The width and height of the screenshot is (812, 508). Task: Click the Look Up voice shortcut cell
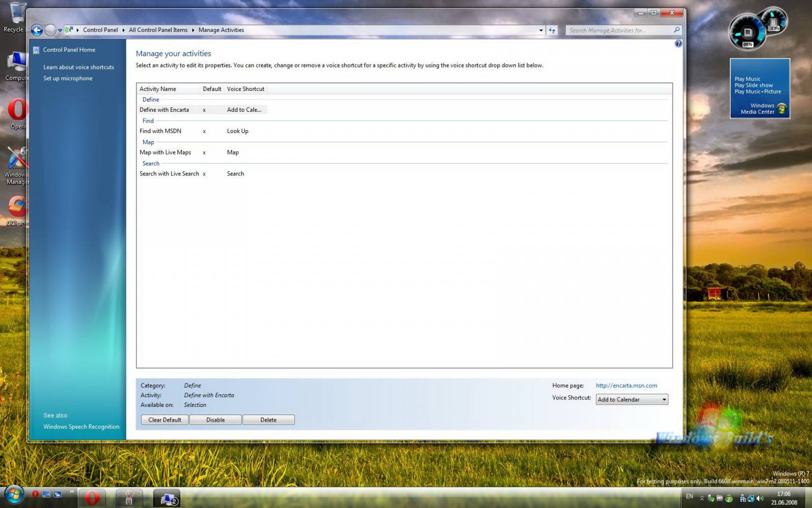point(238,131)
